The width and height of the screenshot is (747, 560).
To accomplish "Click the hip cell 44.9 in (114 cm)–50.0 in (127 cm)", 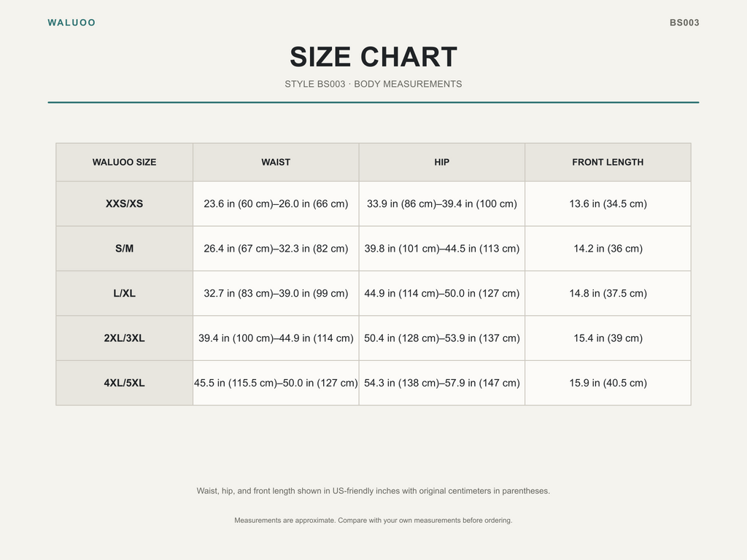I will pos(441,293).
